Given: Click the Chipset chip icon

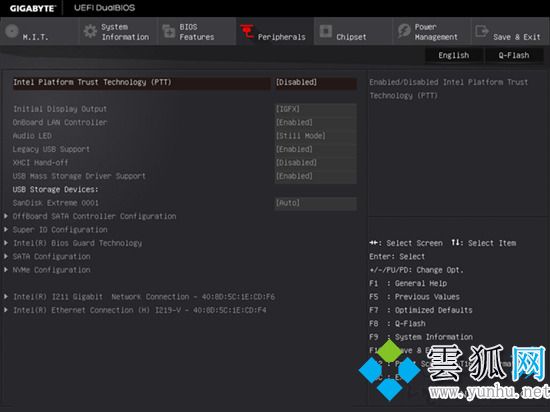Looking at the screenshot, I should coord(326,31).
